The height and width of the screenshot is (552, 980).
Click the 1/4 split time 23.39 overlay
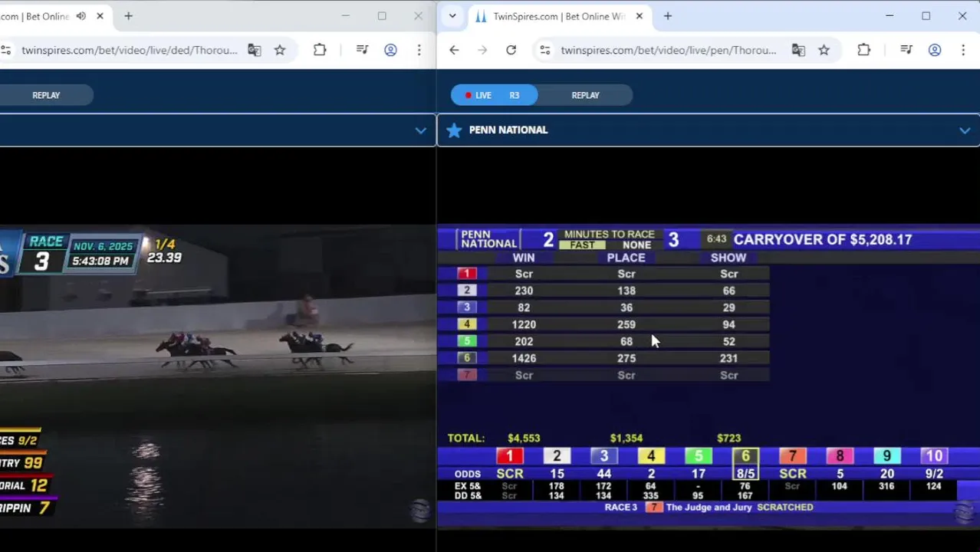pos(163,251)
